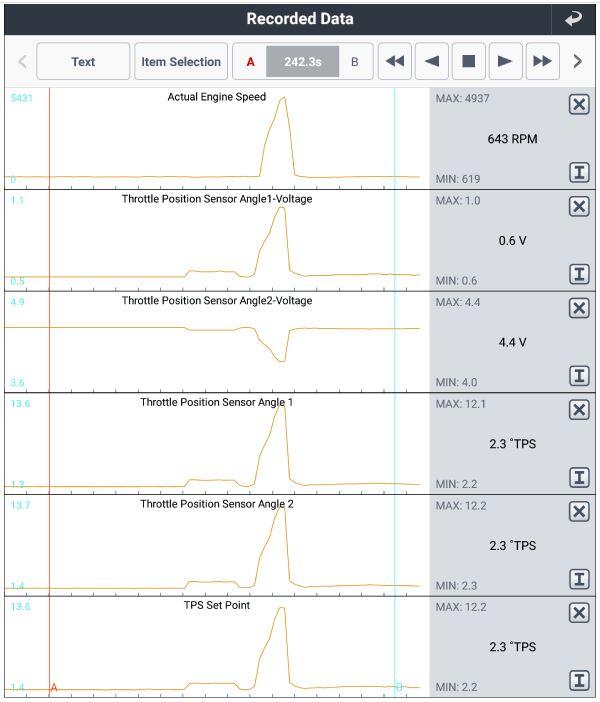
Task: Stop the recorded data playback
Action: pyautogui.click(x=468, y=61)
